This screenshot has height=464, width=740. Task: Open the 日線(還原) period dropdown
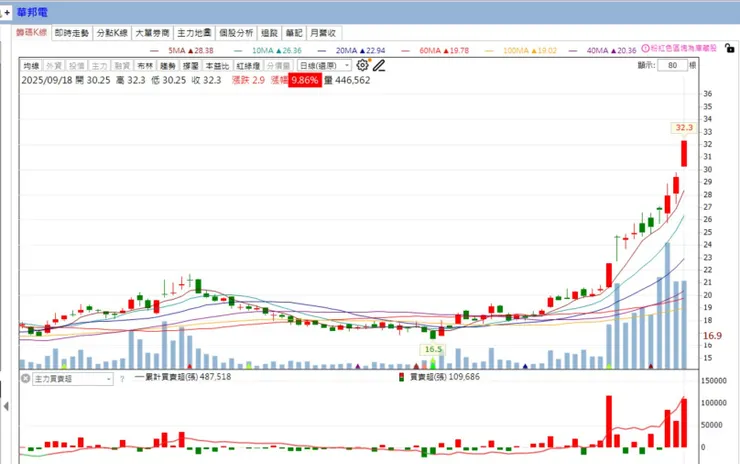point(324,66)
